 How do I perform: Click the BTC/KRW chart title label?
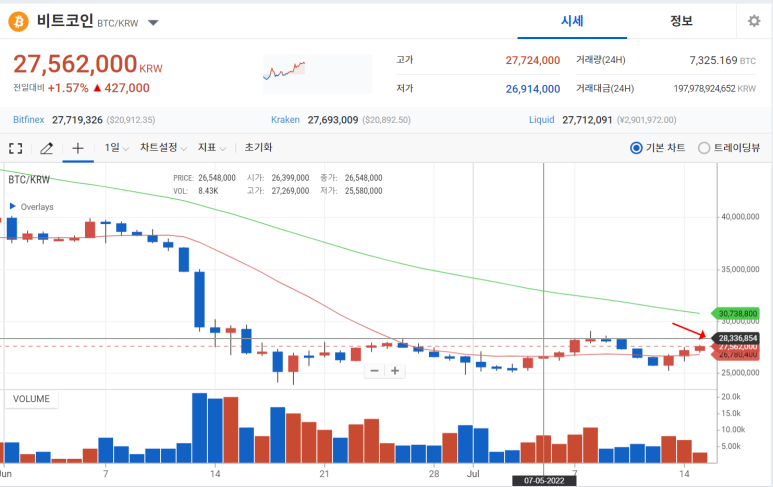pyautogui.click(x=29, y=179)
